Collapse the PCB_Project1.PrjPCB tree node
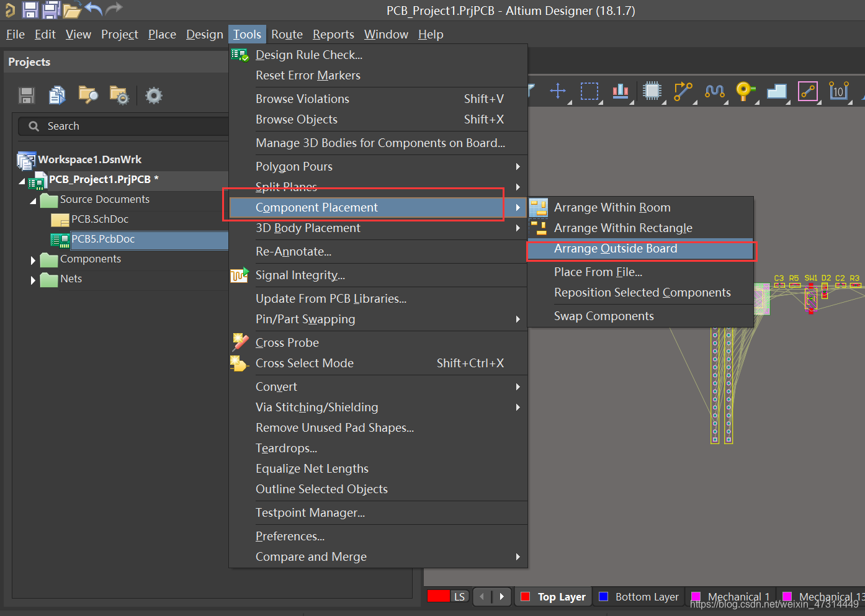Viewport: 865px width, 616px height. coord(22,181)
